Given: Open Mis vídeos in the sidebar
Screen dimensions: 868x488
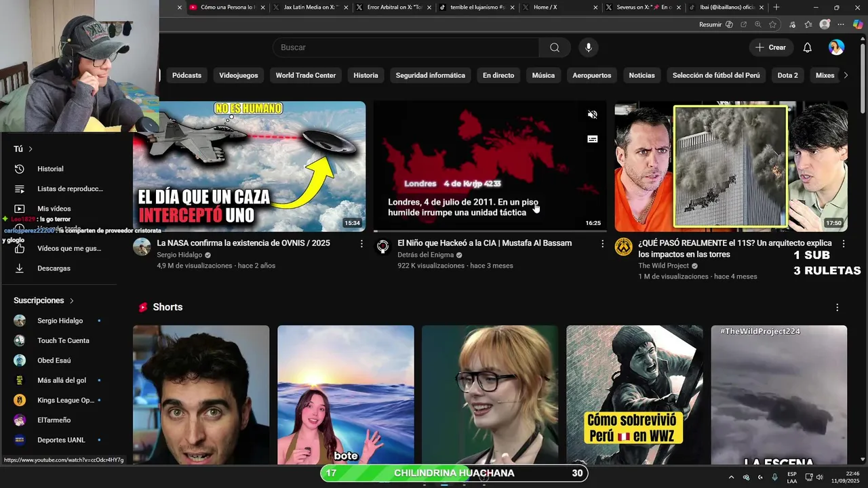Looking at the screenshot, I should [x=61, y=209].
